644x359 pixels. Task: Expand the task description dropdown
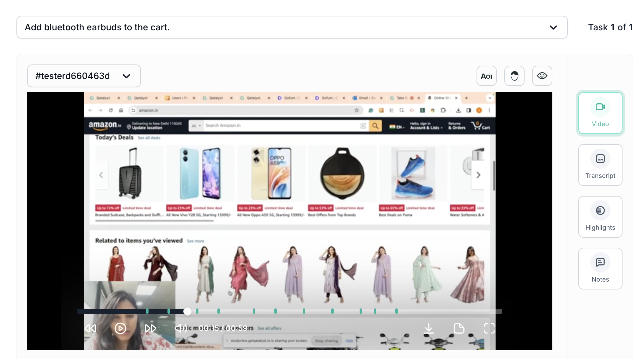click(553, 27)
